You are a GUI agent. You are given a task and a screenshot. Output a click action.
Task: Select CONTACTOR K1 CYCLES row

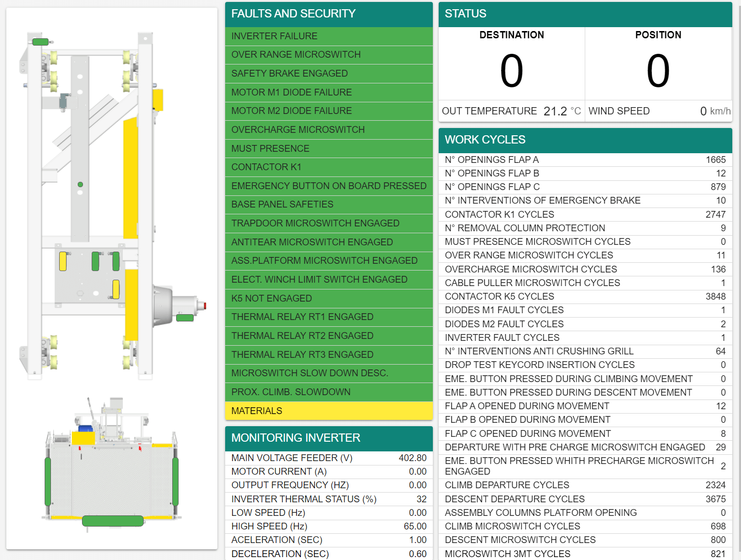tap(585, 215)
